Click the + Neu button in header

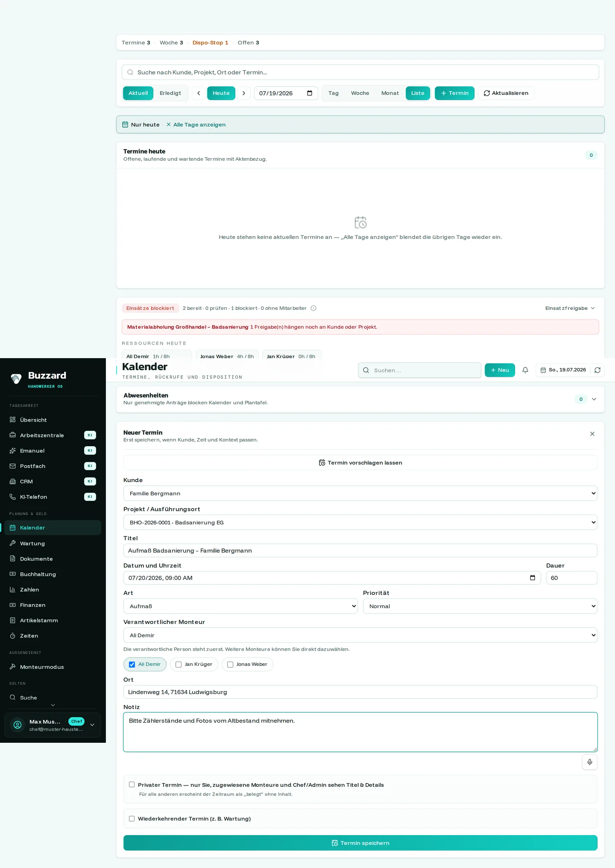500,370
